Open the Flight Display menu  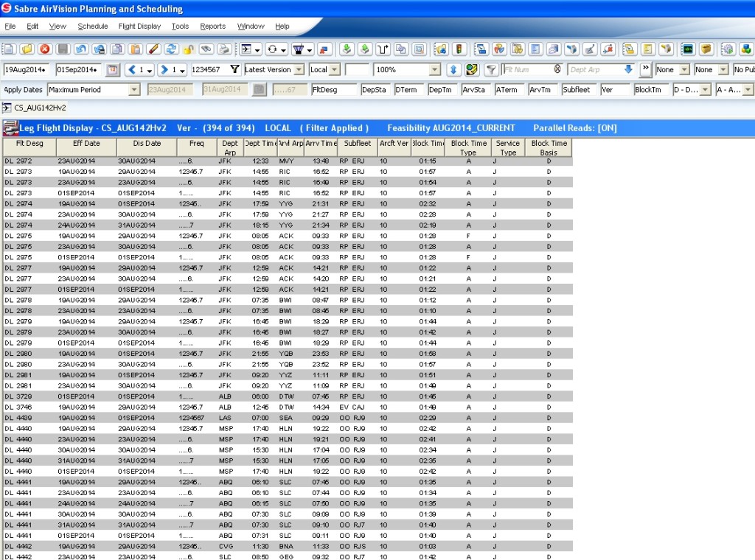coord(139,27)
